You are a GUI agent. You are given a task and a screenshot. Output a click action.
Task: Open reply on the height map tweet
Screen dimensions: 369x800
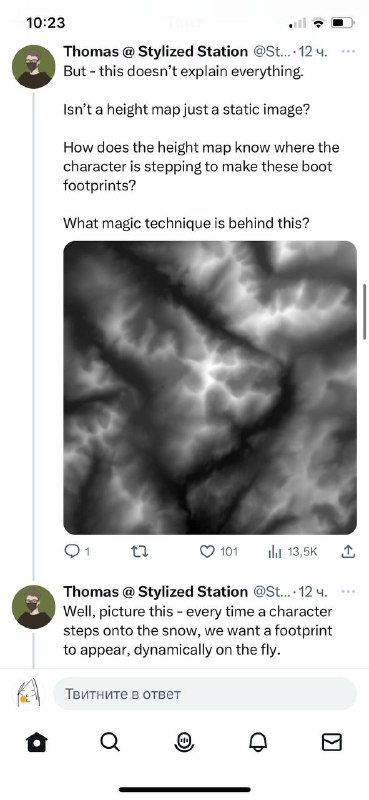tap(77, 552)
